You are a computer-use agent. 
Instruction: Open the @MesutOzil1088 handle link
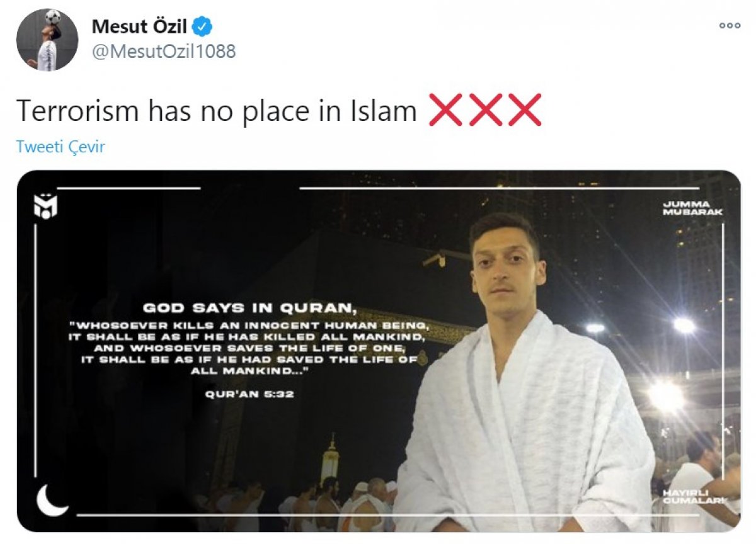[x=164, y=52]
